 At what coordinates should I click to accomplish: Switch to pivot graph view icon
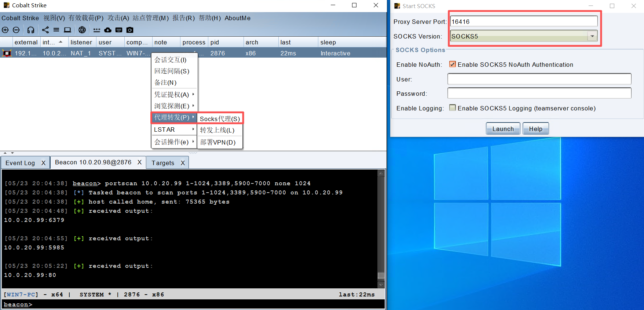[45, 30]
